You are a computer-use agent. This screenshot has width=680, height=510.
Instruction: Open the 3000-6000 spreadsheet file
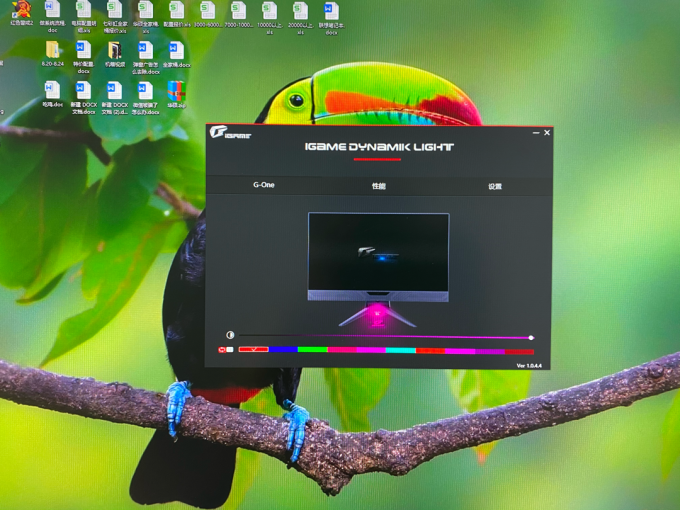207,16
